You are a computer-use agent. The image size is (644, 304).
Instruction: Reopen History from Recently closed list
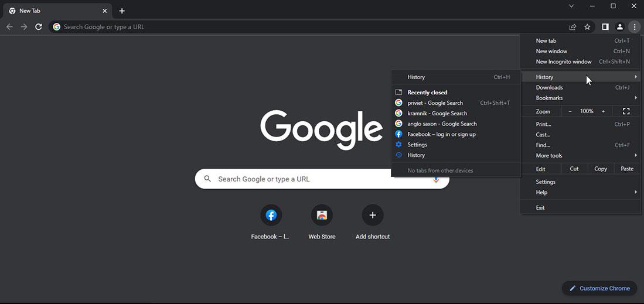point(456,155)
